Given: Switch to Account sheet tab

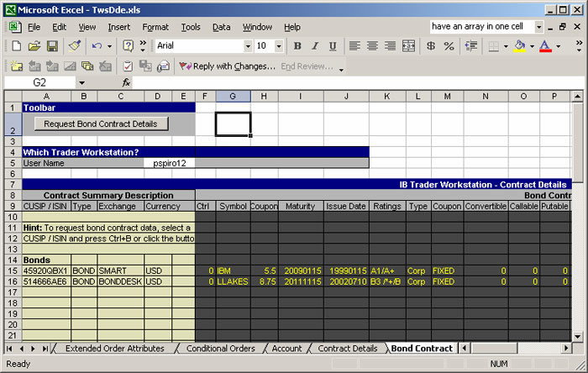Looking at the screenshot, I should tap(286, 349).
